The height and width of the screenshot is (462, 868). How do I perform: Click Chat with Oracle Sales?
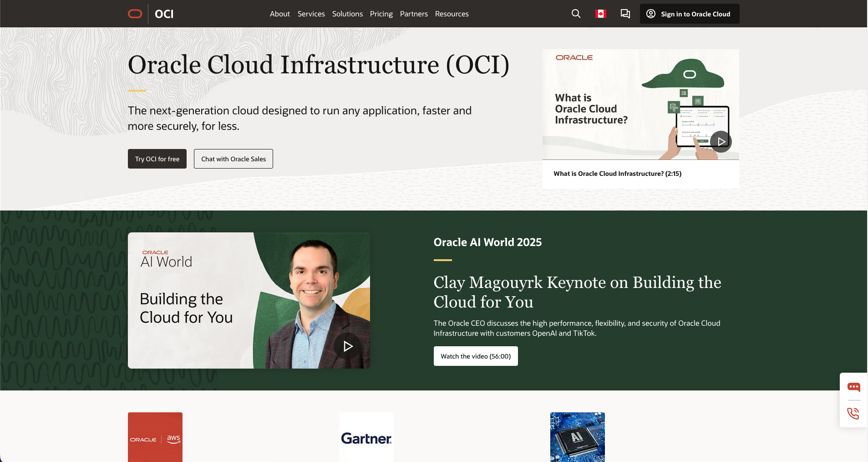[x=233, y=159]
